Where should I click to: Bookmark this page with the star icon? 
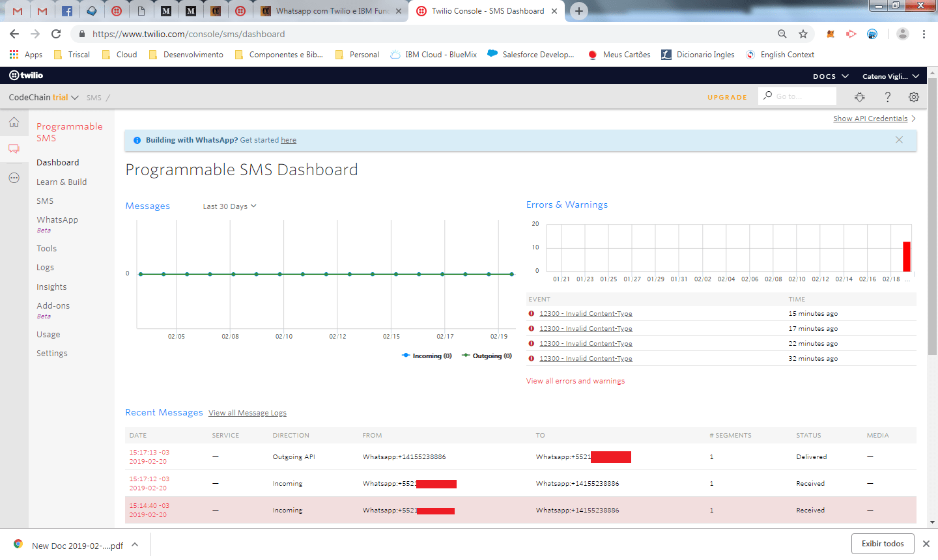pyautogui.click(x=803, y=34)
